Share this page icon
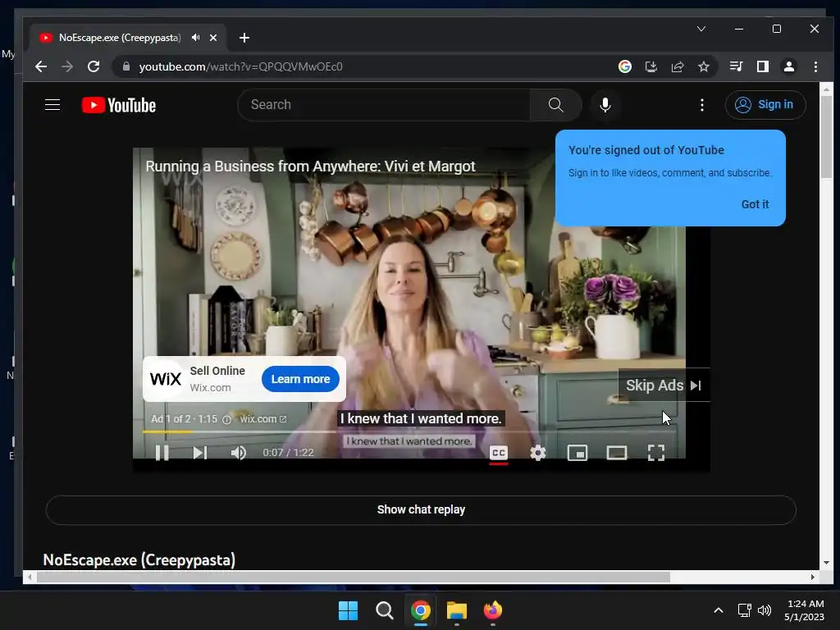The image size is (840, 630). 677,66
